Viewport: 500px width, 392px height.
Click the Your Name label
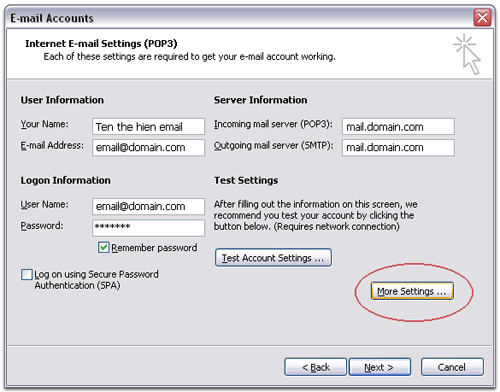point(45,124)
